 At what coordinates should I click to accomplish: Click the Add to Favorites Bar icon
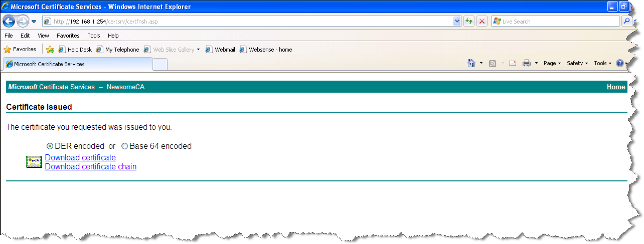tap(50, 50)
